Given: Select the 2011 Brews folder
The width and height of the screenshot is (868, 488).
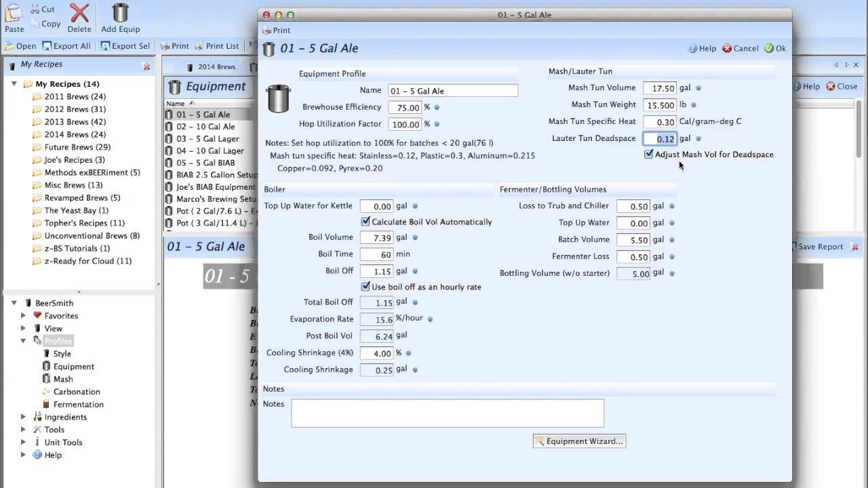Looking at the screenshot, I should click(68, 97).
